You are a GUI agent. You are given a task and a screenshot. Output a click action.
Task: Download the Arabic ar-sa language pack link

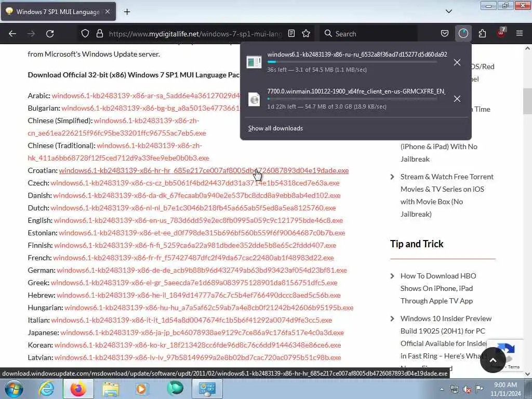pyautogui.click(x=146, y=96)
